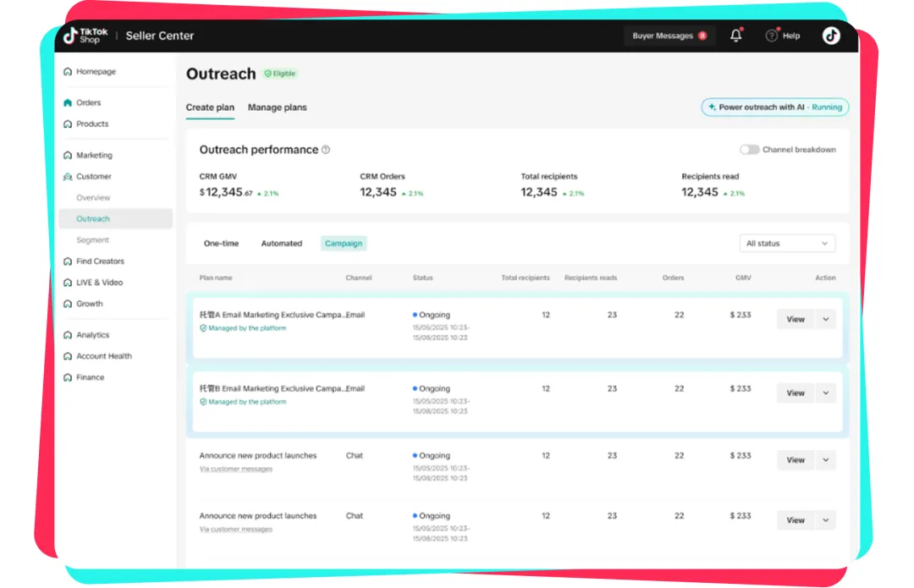Click the TikTok profile avatar icon
Viewport: 914px width, 588px height.
click(831, 36)
